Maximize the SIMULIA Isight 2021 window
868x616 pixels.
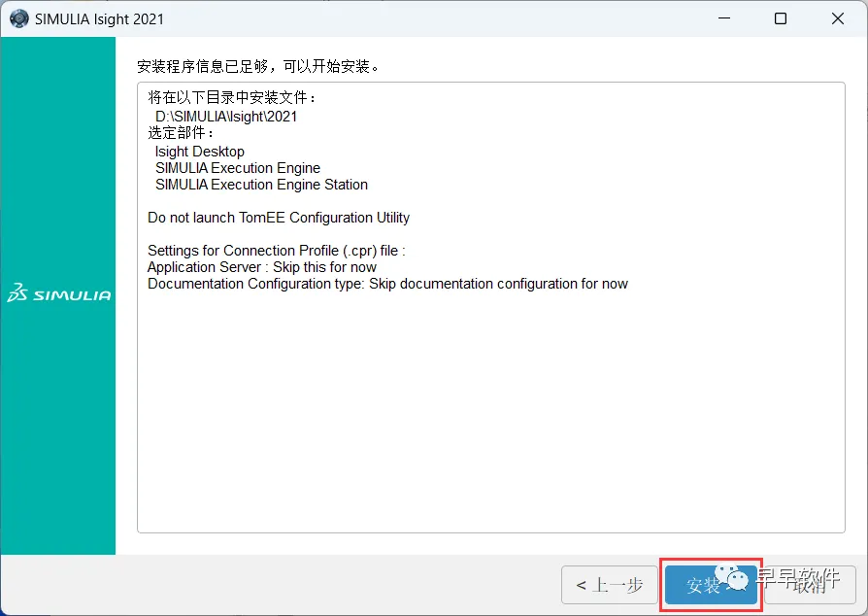(x=781, y=18)
